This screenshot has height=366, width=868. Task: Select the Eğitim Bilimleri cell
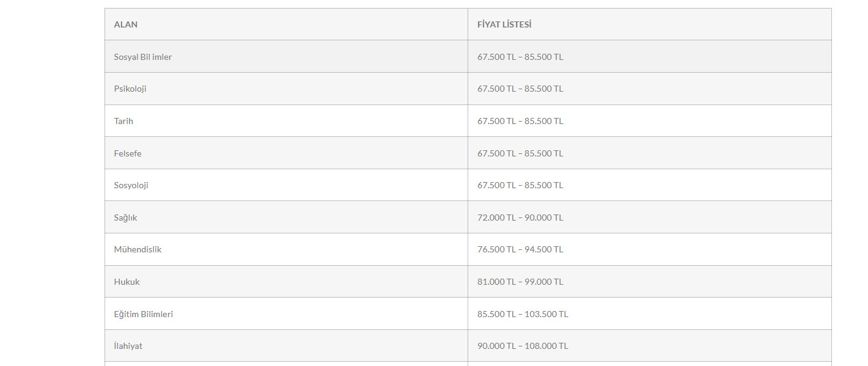(286, 314)
